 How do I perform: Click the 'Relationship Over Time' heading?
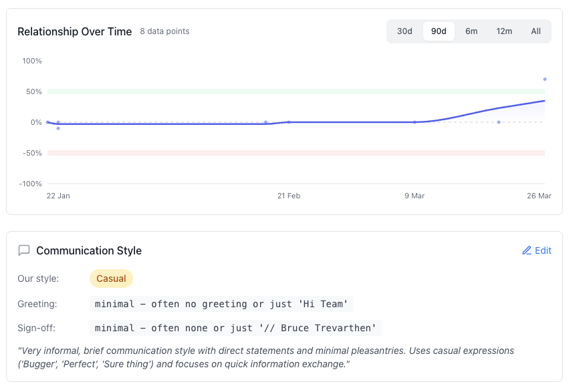coord(74,32)
